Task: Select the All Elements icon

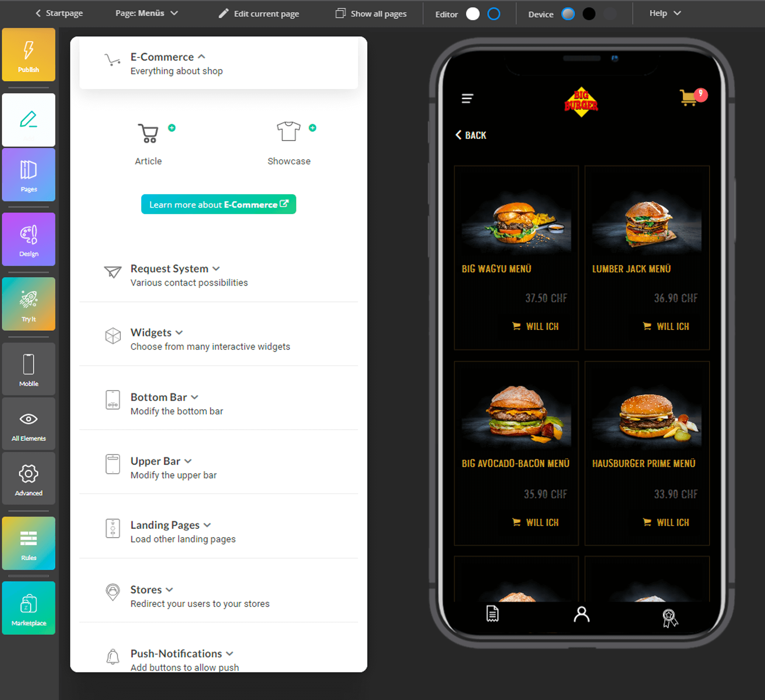Action: (28, 419)
